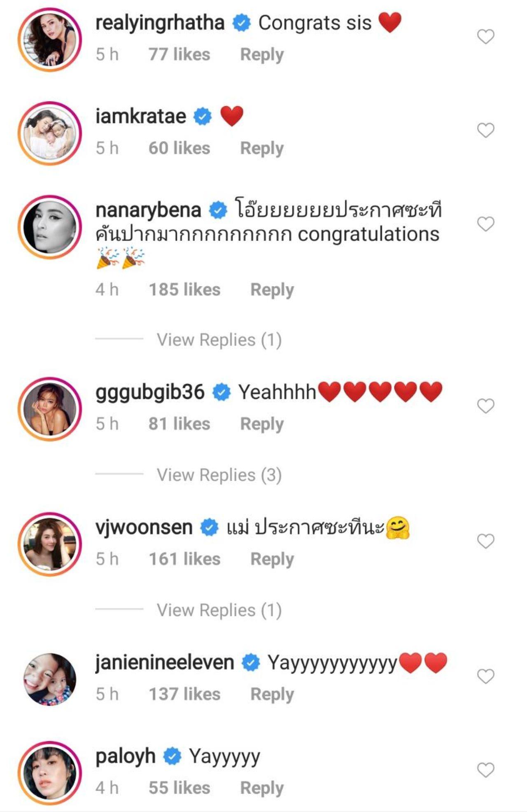Tap the heart beside janienineeleven's comment

pyautogui.click(x=485, y=676)
